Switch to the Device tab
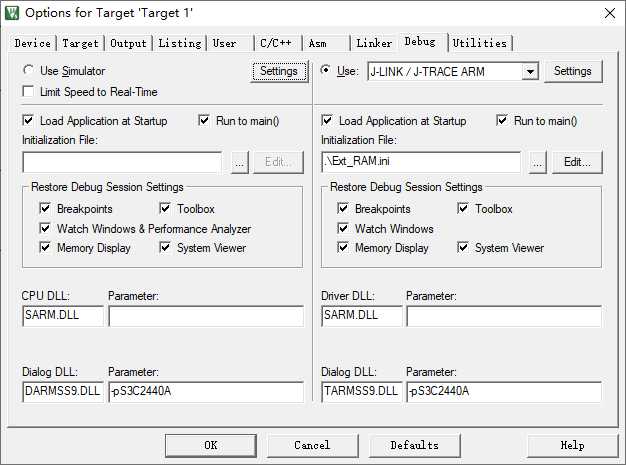Viewport: 626px width, 465px height. pyautogui.click(x=33, y=43)
